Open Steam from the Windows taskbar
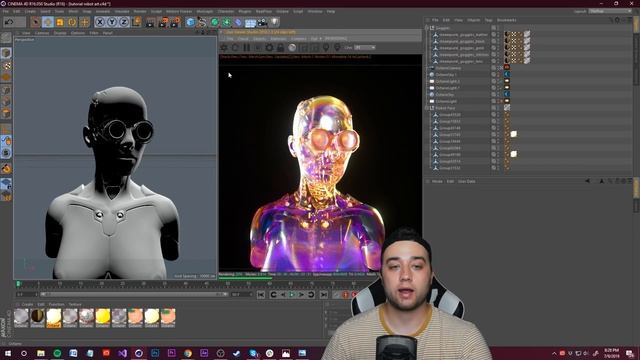Viewport: 640px width, 360px height. coord(237,353)
